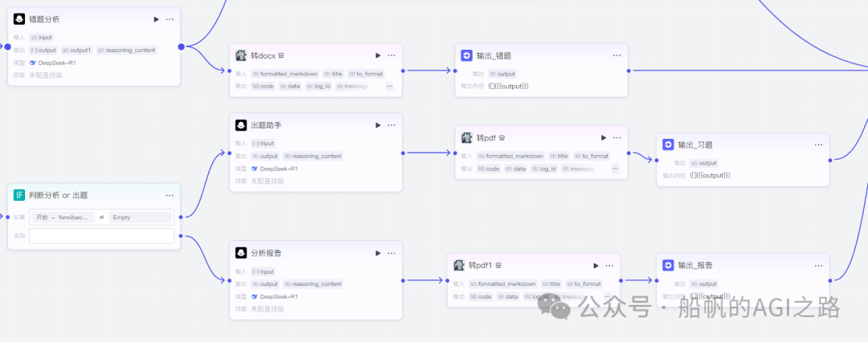Viewport: 868px width, 342px height.
Task: Open more options for 判断分析 or 出题 node
Action: (x=170, y=195)
